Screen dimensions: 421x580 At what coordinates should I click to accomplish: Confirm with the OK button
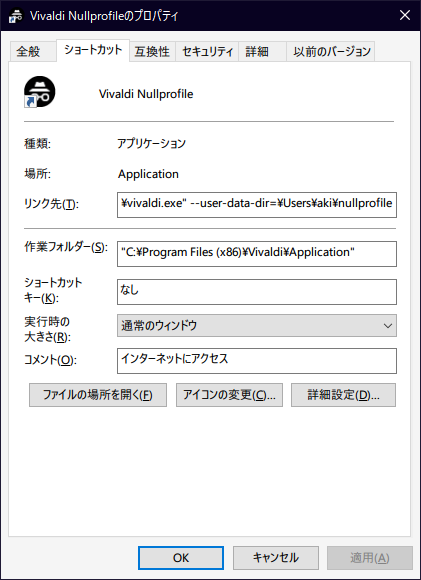pos(181,558)
